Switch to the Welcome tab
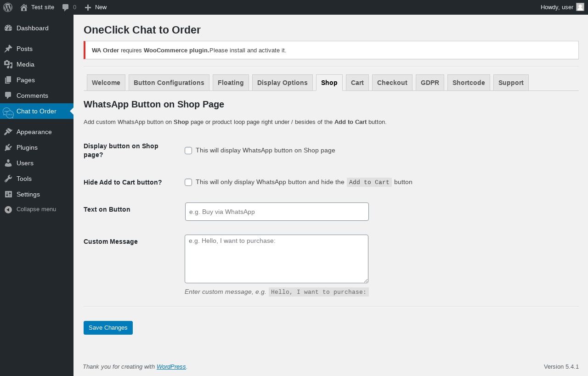Viewport: 588px width, 376px height. coord(106,83)
